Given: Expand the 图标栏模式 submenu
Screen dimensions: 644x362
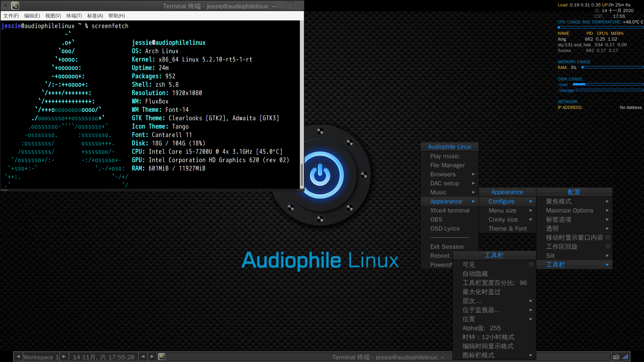Looking at the screenshot, I should [494, 355].
